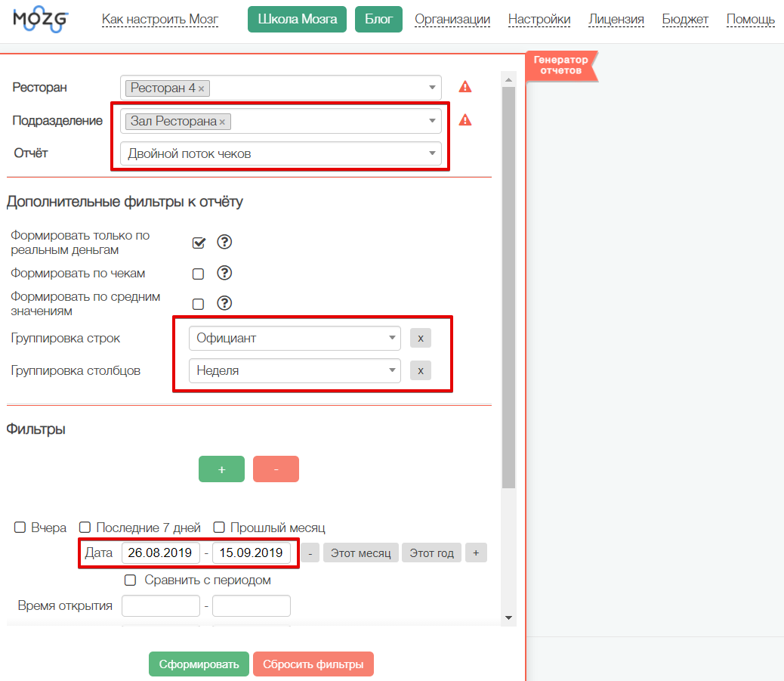Enable 'Формировать по чекам' checkbox
This screenshot has width=784, height=681.
tap(199, 274)
